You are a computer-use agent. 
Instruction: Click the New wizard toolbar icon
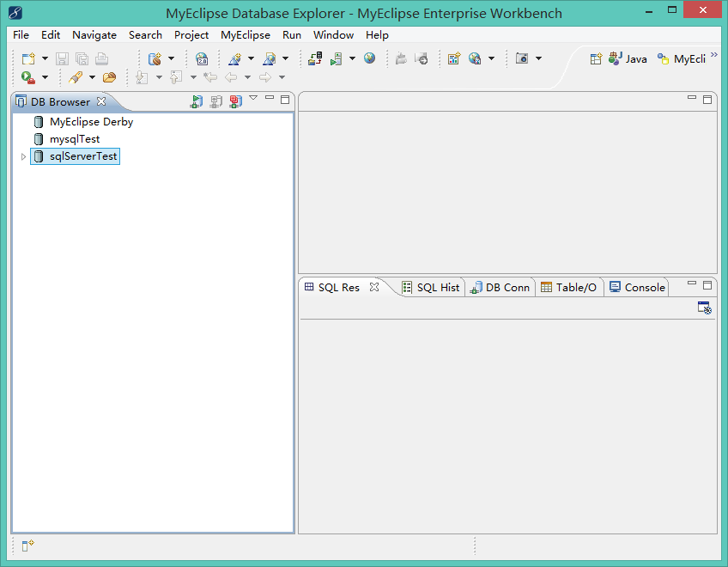click(x=28, y=58)
